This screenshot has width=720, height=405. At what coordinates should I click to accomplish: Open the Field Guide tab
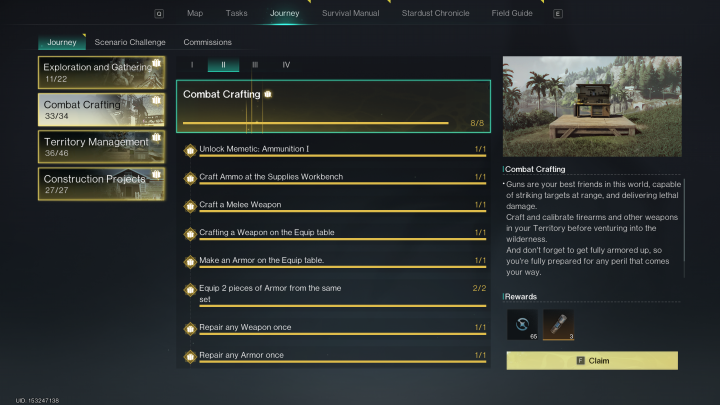pyautogui.click(x=512, y=13)
